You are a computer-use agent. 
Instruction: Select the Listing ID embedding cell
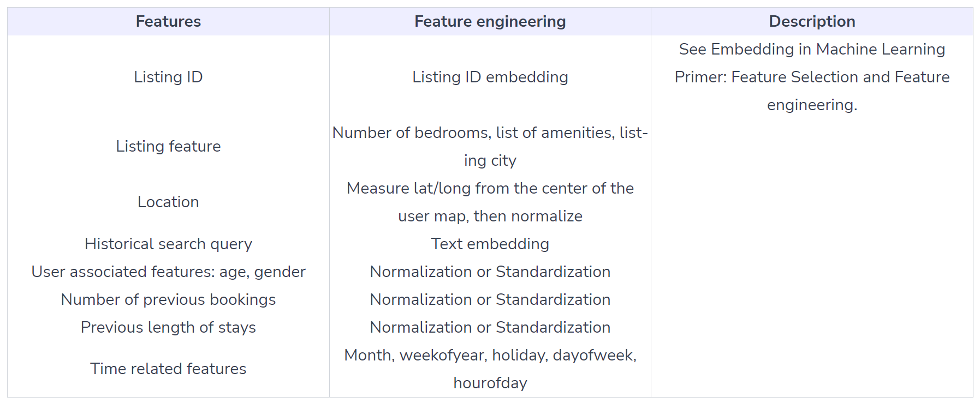tap(490, 77)
